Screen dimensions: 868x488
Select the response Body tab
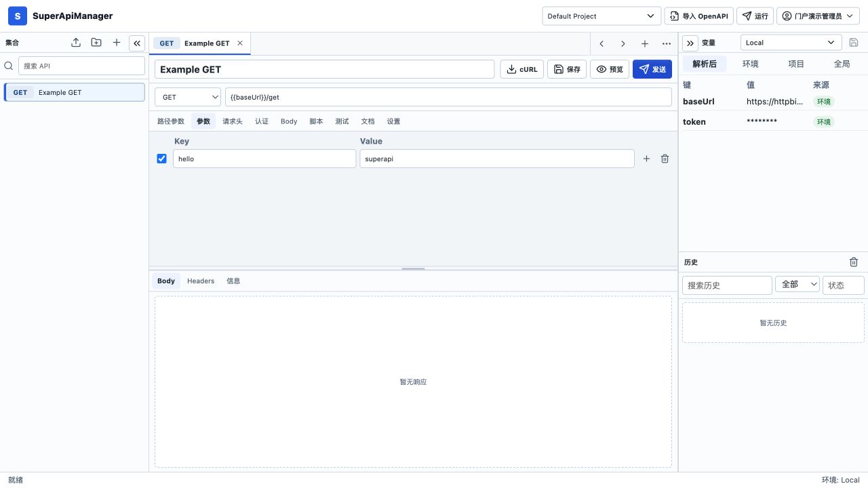(166, 281)
